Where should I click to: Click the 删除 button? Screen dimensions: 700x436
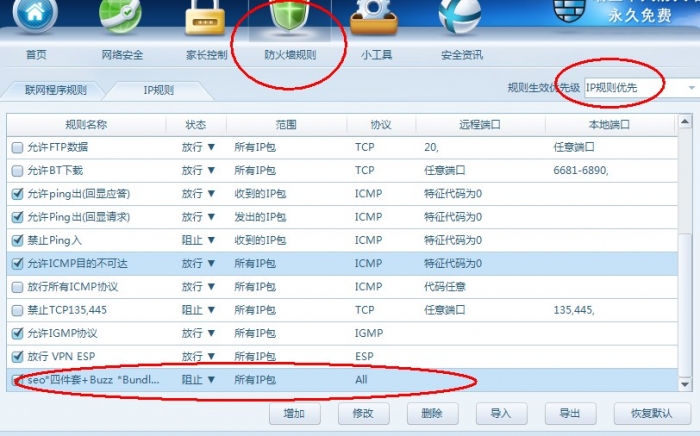432,414
